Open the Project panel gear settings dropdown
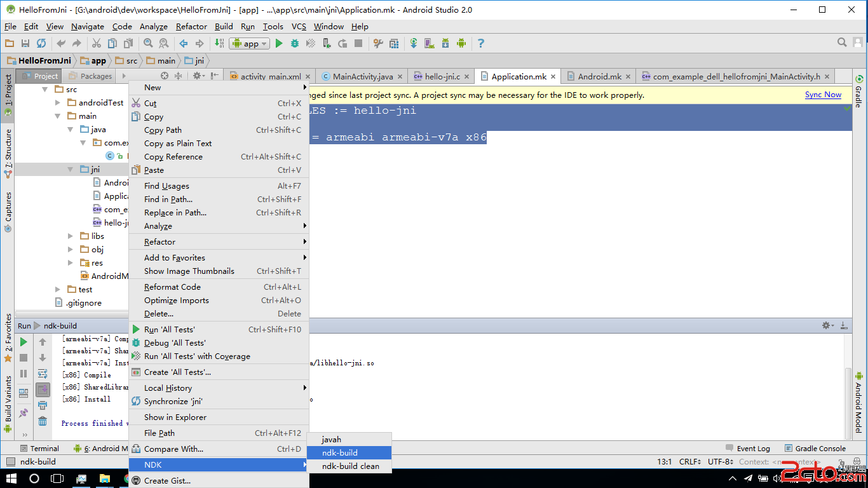 click(x=198, y=76)
